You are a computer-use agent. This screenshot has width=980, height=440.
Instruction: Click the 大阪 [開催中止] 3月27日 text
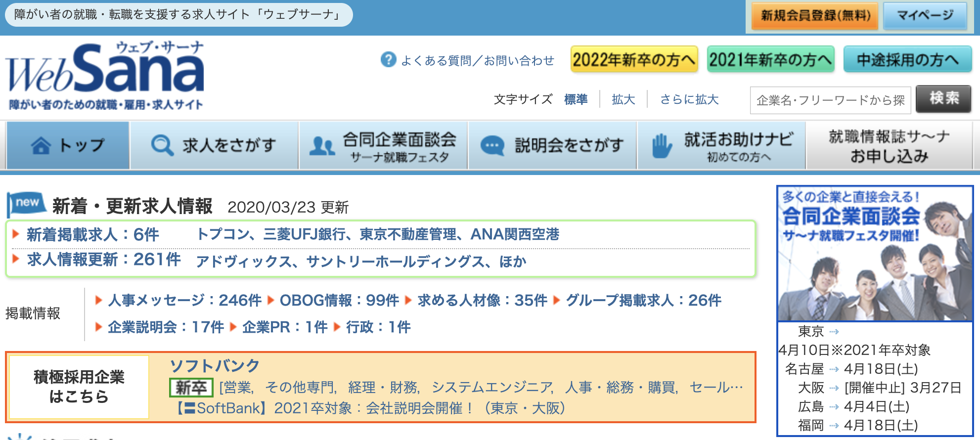point(903,388)
